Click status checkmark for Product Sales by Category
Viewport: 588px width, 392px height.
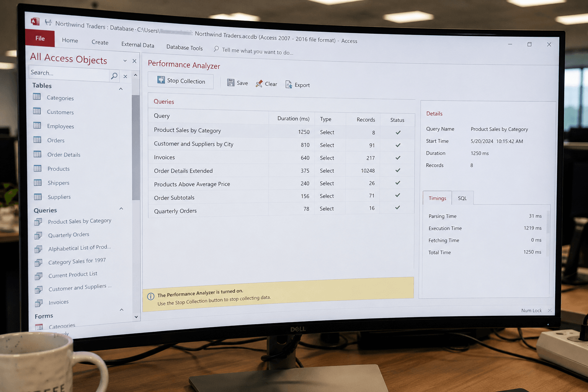coord(398,132)
